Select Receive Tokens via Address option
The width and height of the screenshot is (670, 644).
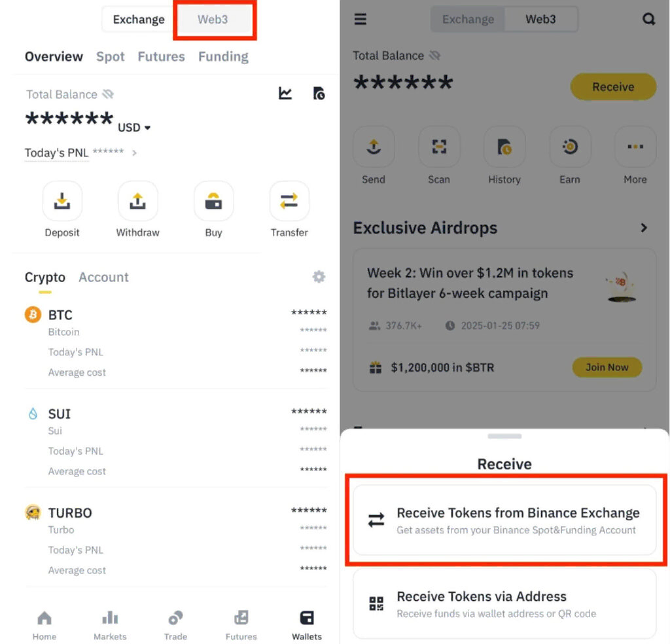504,604
